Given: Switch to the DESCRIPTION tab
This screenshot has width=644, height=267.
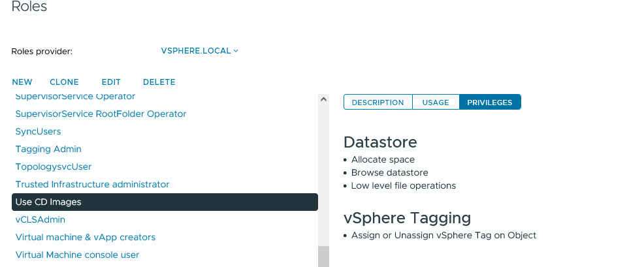Looking at the screenshot, I should click(x=378, y=102).
